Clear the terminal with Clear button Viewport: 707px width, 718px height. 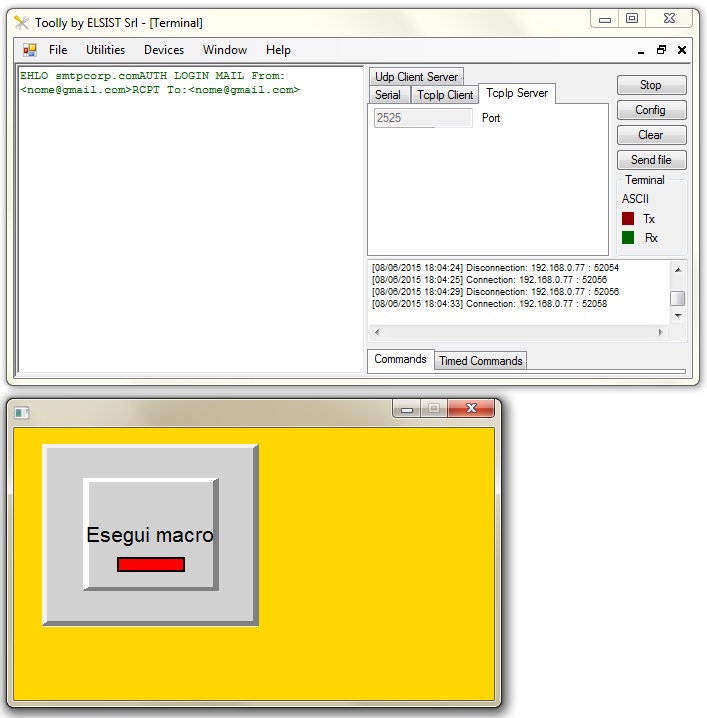point(651,135)
